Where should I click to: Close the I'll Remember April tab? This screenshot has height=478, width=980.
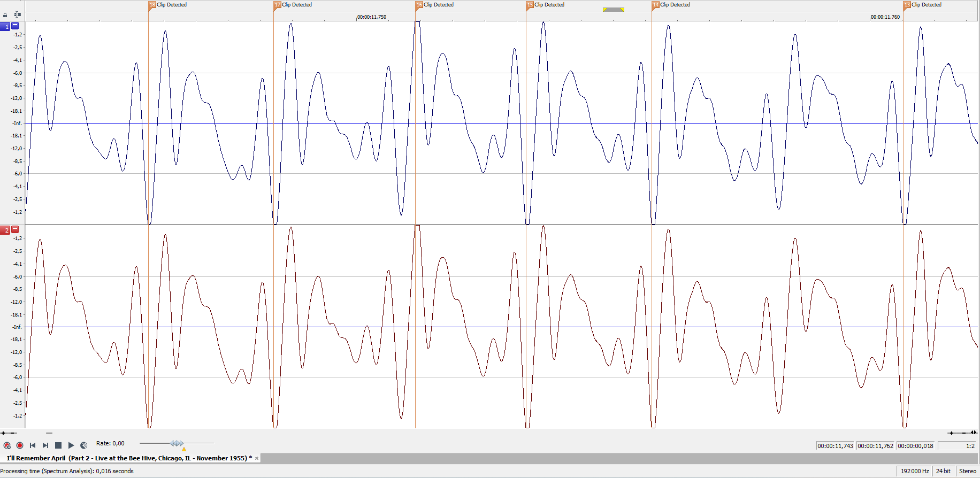click(257, 458)
